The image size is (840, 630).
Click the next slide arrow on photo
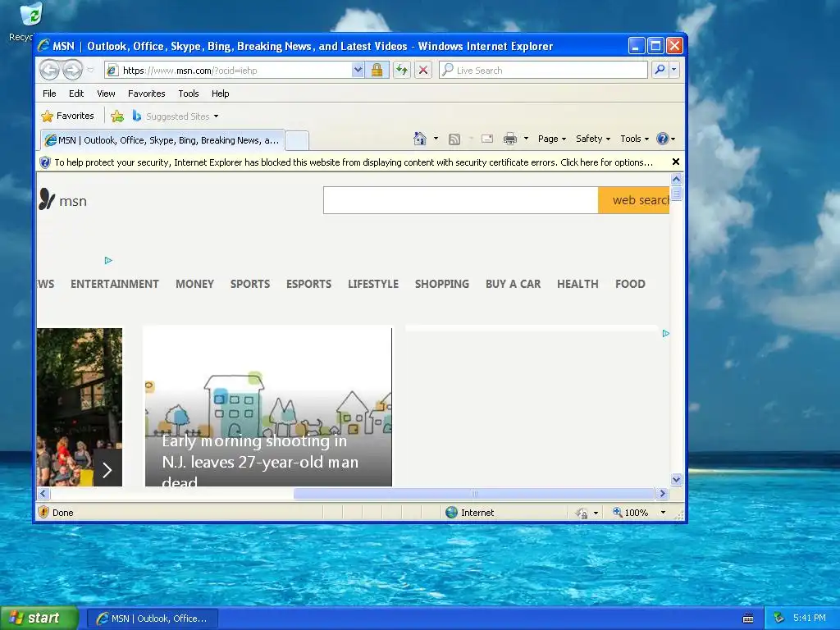coord(107,470)
